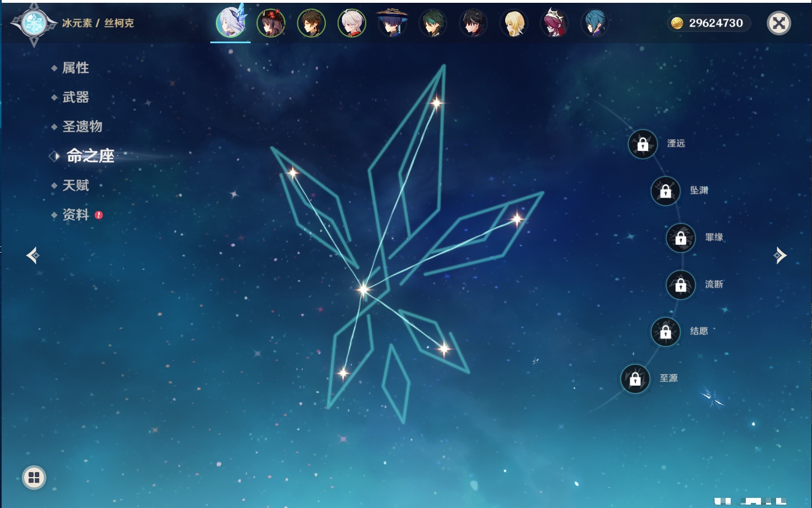Open the 资料 profile page
Image resolution: width=812 pixels, height=508 pixels.
click(x=76, y=214)
